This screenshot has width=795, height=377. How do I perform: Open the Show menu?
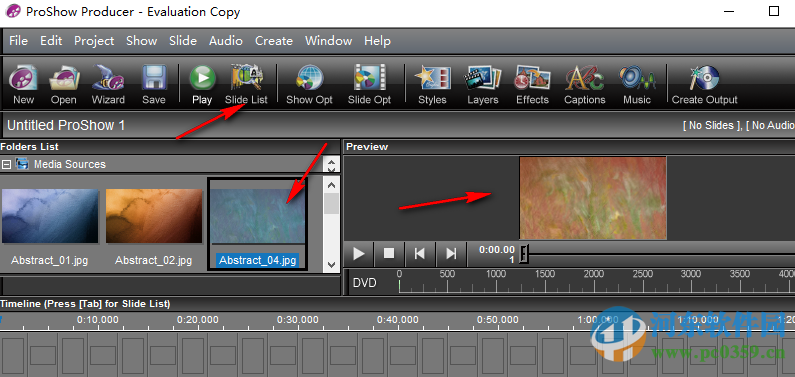[141, 41]
